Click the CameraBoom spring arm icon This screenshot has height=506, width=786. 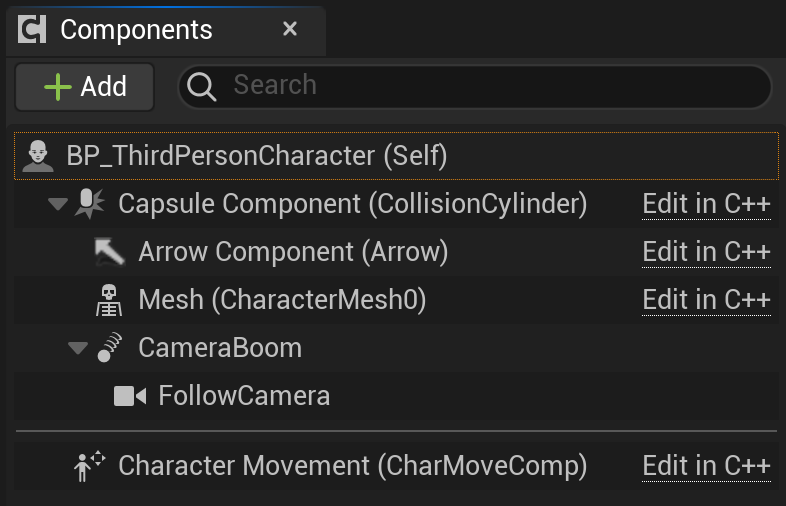109,347
